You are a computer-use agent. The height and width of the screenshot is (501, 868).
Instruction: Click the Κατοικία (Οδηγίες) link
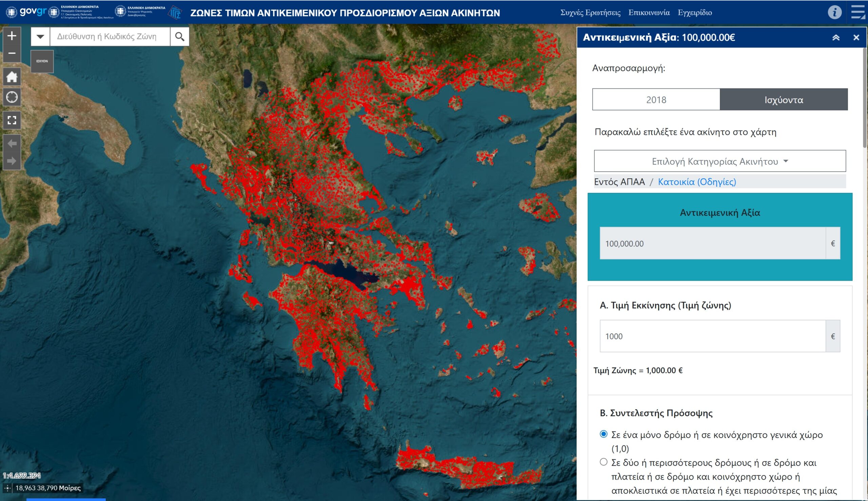pos(696,182)
